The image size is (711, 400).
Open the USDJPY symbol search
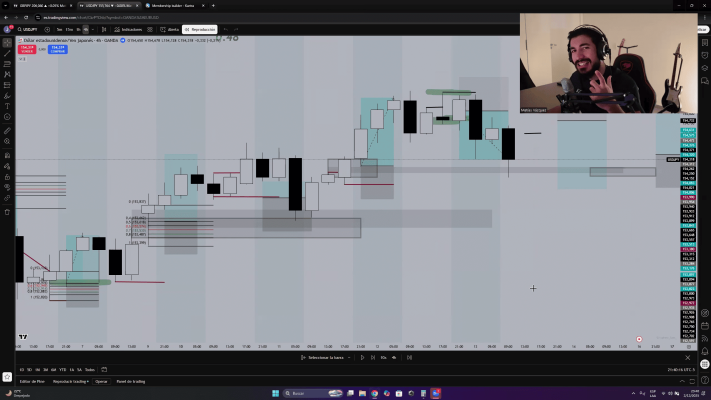[30, 29]
